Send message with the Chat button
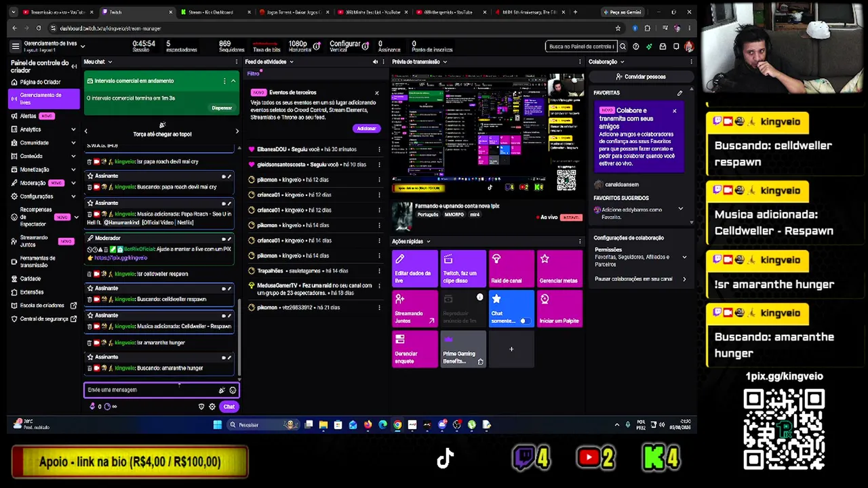868x488 pixels. pos(229,407)
